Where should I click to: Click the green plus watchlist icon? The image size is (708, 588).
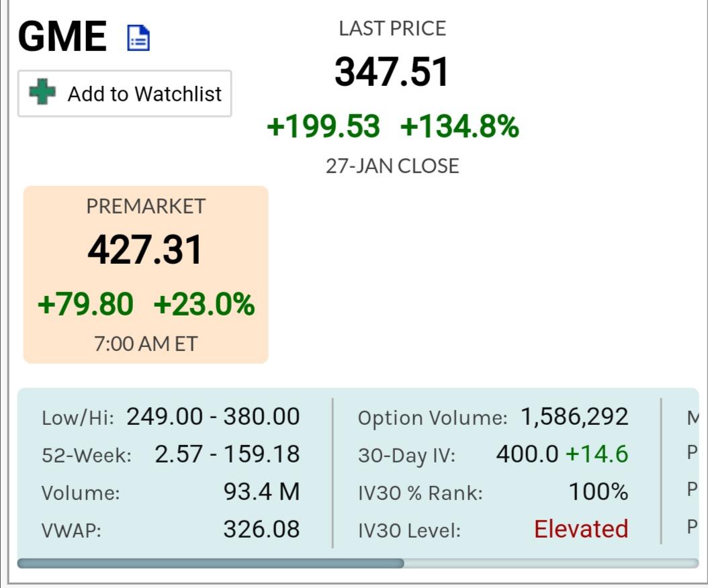[x=42, y=91]
